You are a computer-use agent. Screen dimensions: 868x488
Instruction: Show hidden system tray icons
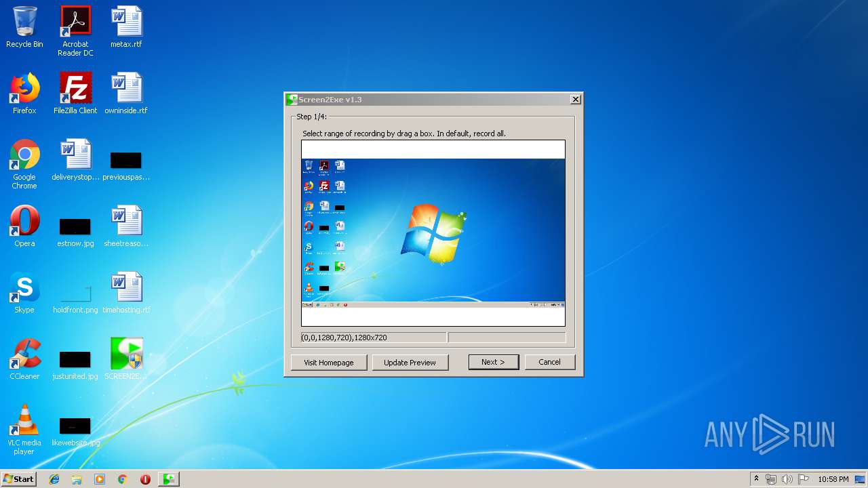756,479
